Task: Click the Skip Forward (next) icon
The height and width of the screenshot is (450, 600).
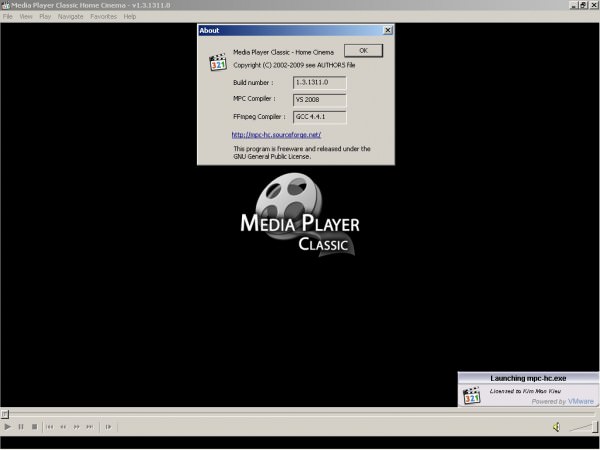Action: tap(90, 427)
